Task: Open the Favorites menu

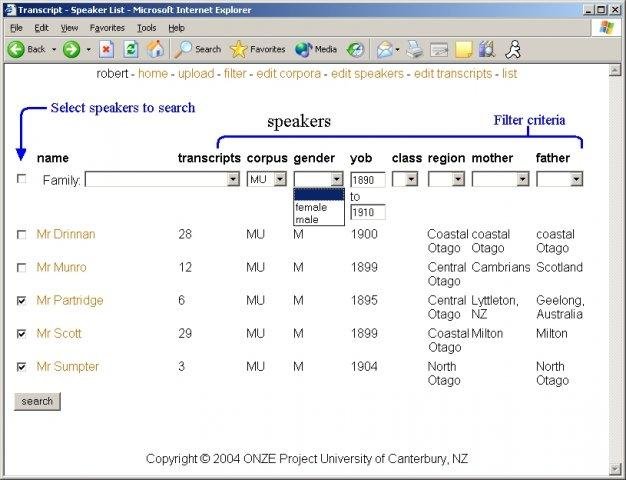Action: [x=107, y=28]
